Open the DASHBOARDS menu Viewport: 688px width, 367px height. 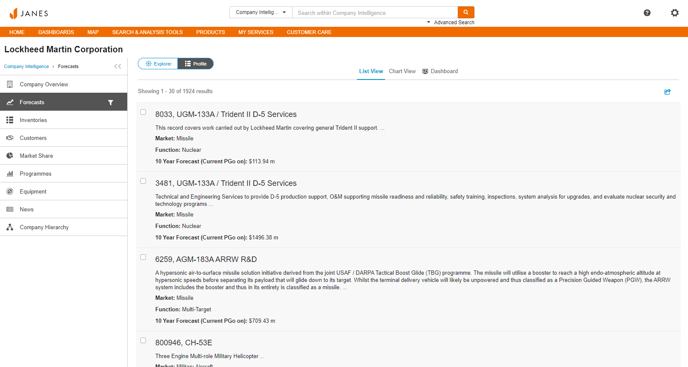tap(56, 32)
